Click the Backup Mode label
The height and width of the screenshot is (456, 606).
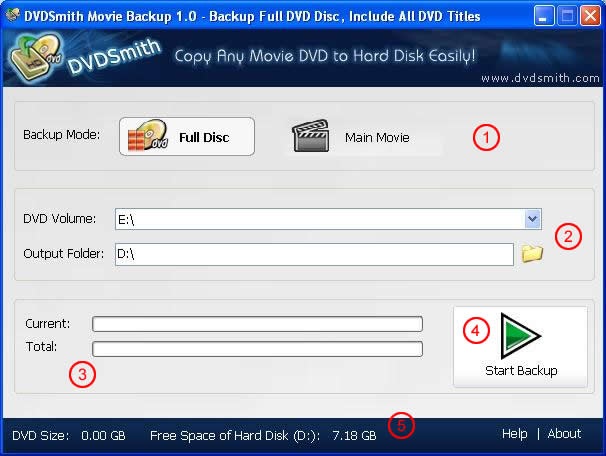point(61,134)
